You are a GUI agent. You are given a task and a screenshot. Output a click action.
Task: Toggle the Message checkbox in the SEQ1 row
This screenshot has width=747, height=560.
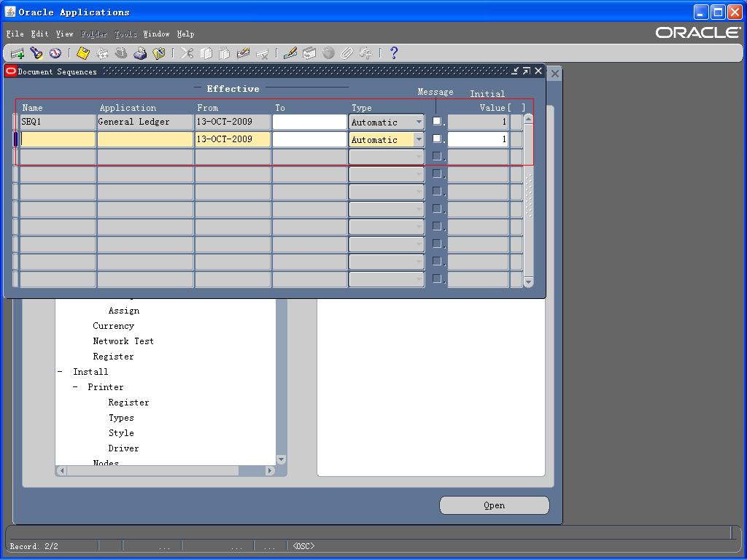coord(437,121)
